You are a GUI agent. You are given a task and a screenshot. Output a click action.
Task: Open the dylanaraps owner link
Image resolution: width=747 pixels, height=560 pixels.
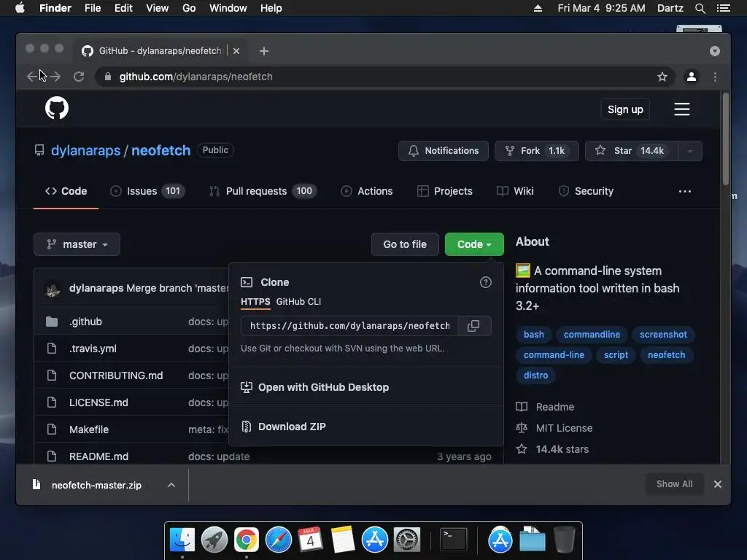86,150
